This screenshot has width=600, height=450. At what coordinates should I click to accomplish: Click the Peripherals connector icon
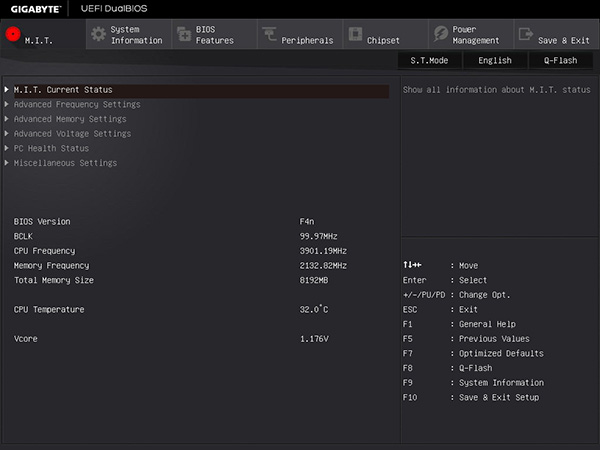(269, 34)
